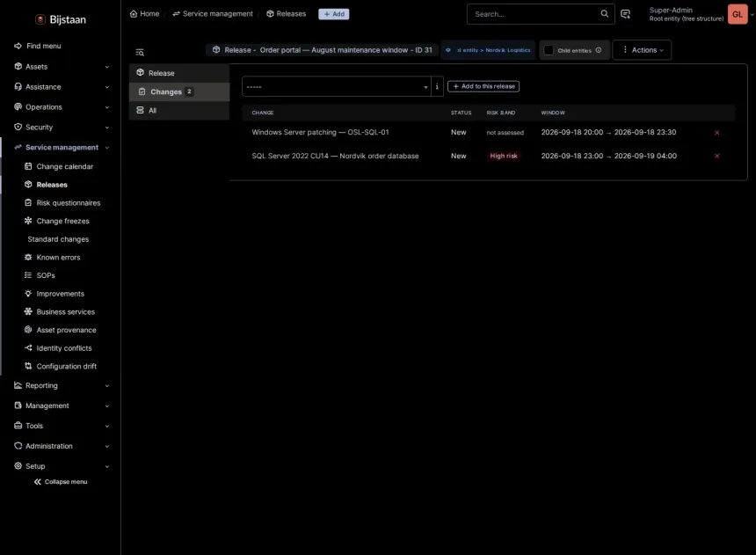756x555 pixels.
Task: Expand the Reporting menu chevron
Action: click(107, 385)
